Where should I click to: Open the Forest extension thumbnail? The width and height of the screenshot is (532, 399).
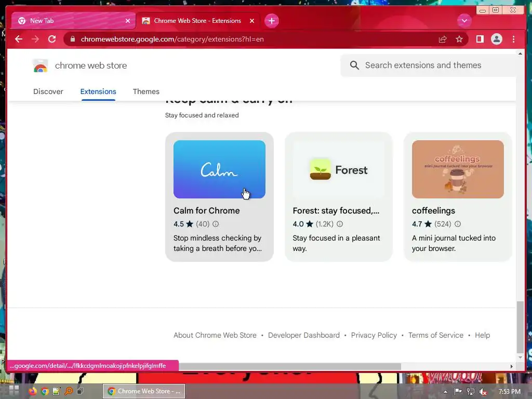click(339, 169)
